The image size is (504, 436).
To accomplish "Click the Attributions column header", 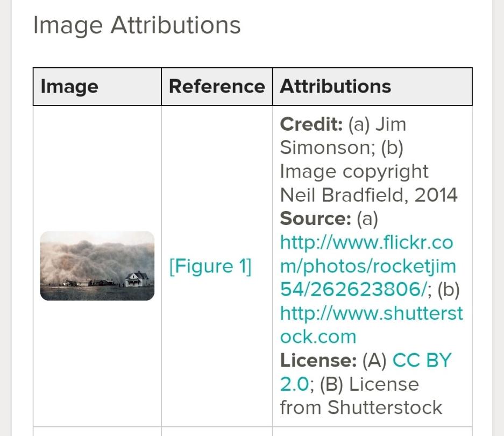I will pyautogui.click(x=335, y=87).
